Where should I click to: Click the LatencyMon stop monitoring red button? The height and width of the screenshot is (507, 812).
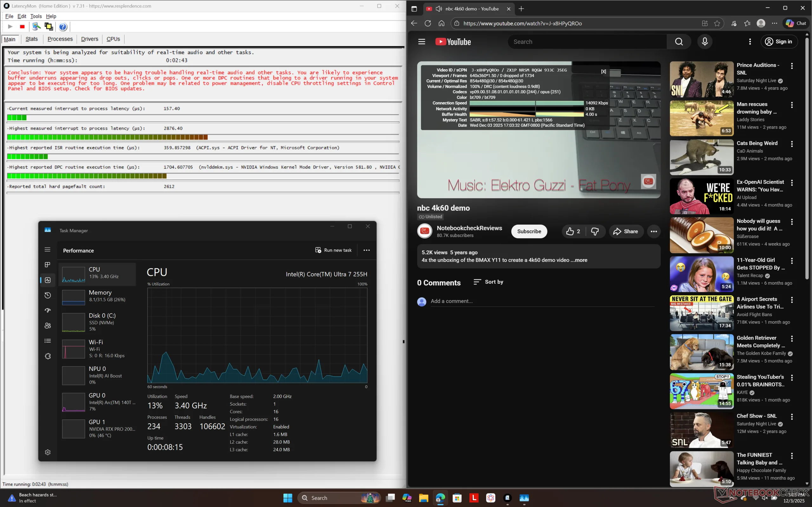click(x=22, y=27)
